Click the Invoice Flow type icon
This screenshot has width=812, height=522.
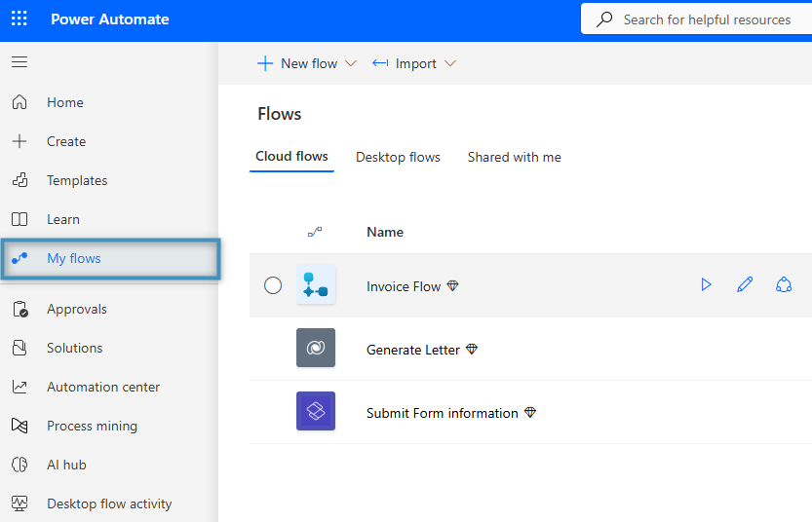pos(316,284)
